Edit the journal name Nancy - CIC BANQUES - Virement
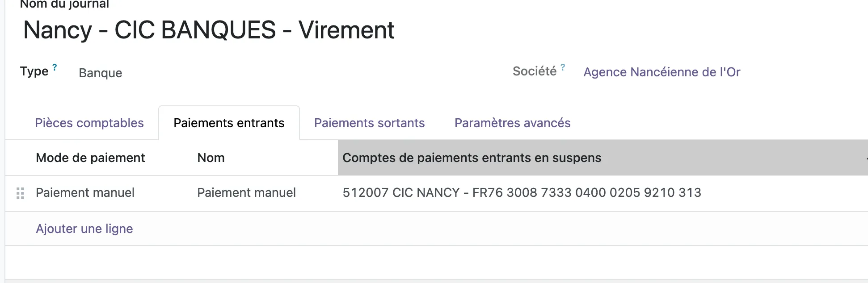 (x=209, y=30)
